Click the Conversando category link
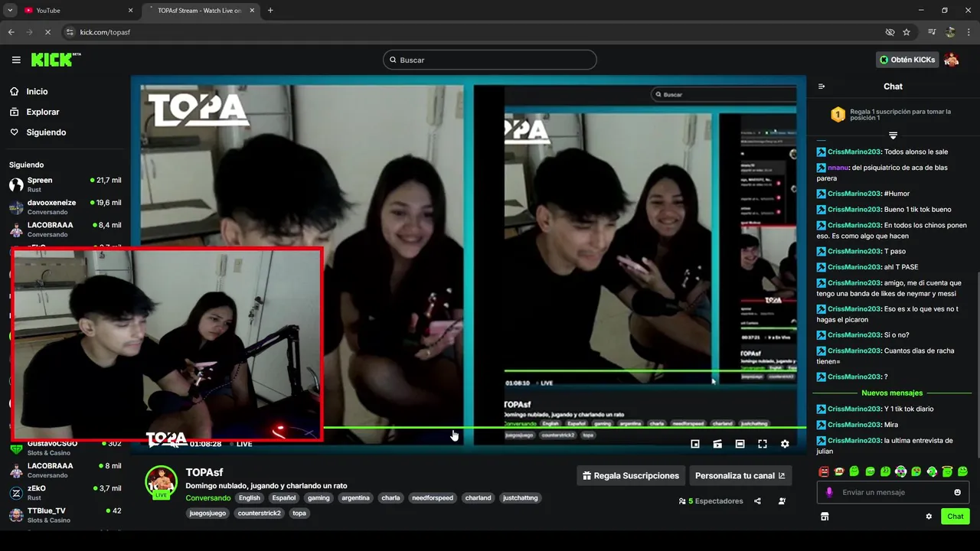This screenshot has width=980, height=551. point(207,497)
